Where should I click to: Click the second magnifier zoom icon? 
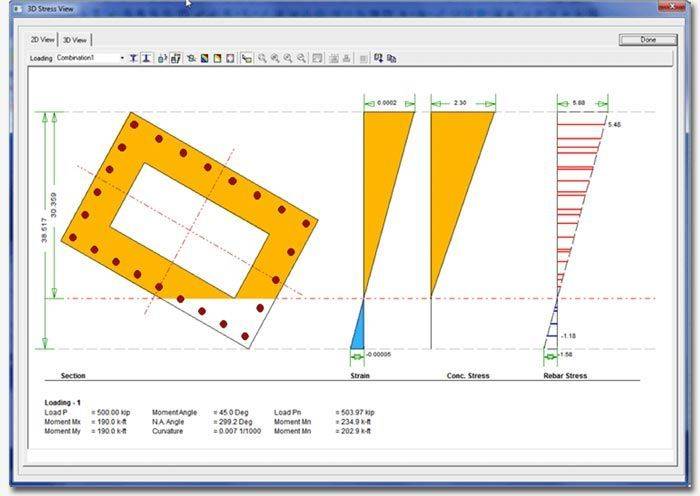[275, 58]
